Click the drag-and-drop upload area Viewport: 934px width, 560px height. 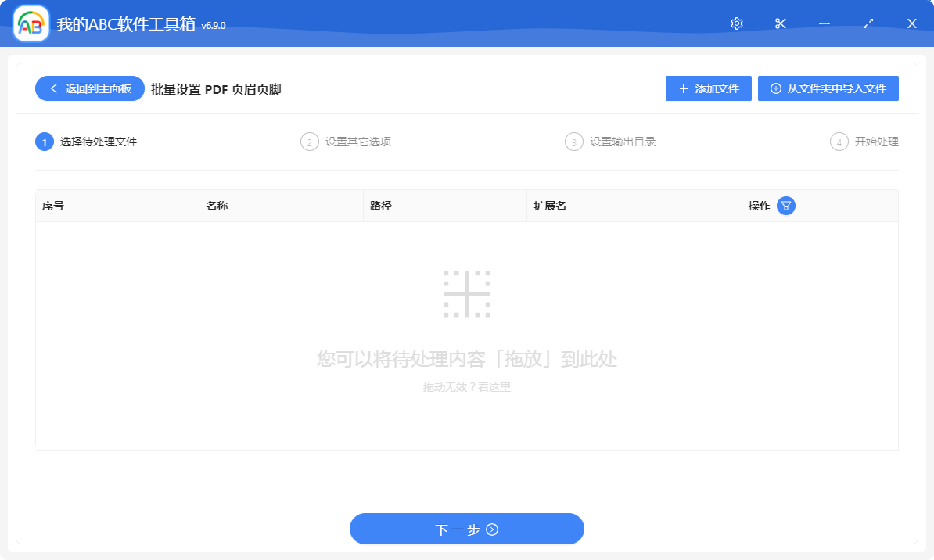pyautogui.click(x=467, y=328)
